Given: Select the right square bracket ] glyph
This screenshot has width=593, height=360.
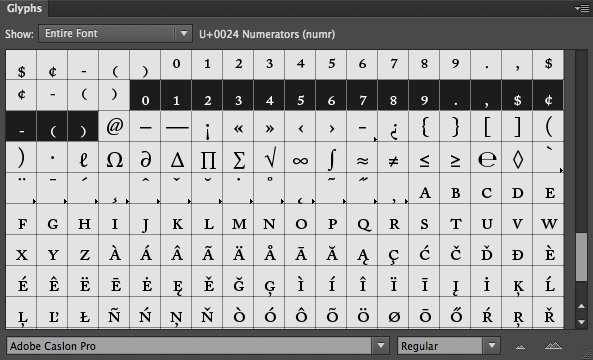Looking at the screenshot, I should point(517,126).
